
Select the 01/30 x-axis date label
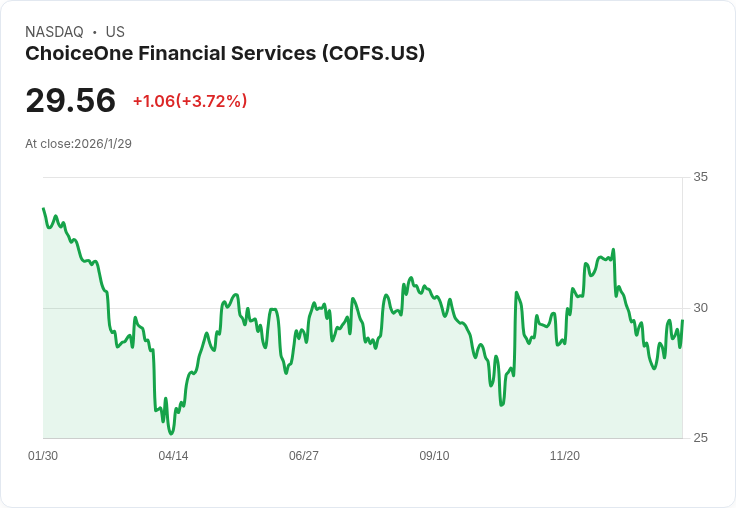(x=43, y=455)
